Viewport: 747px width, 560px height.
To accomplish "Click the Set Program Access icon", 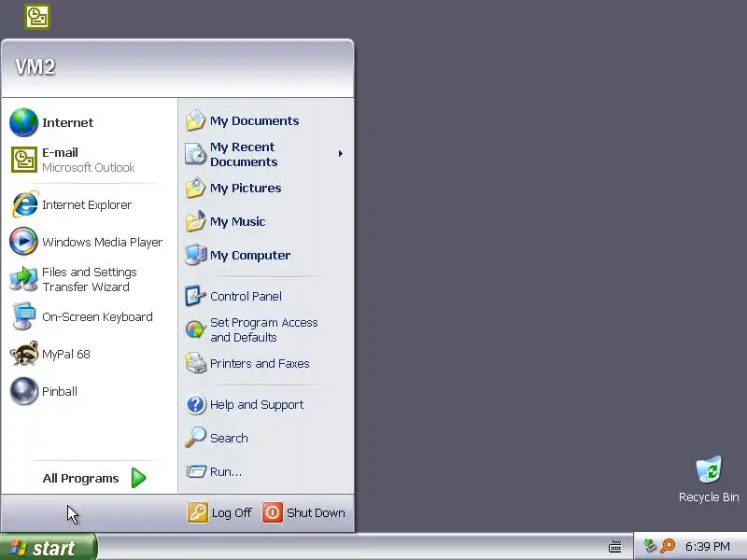I will click(x=195, y=329).
